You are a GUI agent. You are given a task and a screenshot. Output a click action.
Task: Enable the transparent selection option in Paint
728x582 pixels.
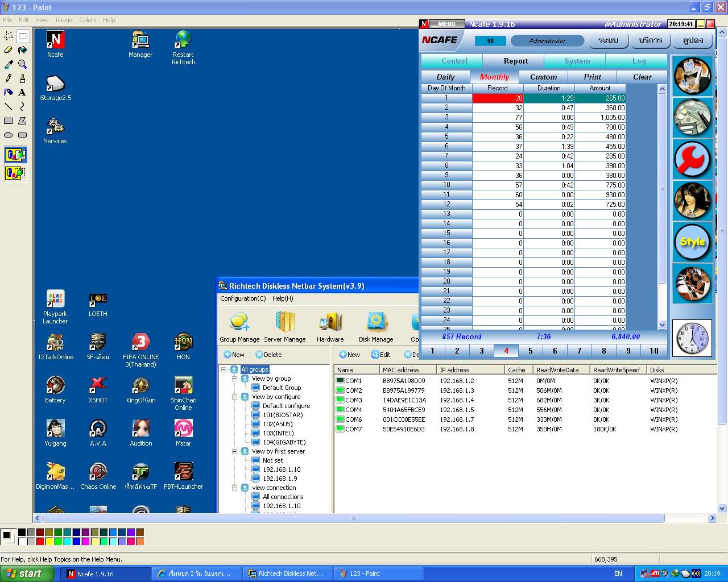(15, 173)
